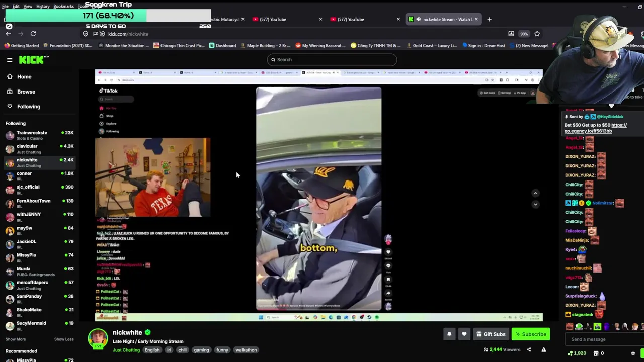Select the English stream tag
This screenshot has height=362, width=644.
tap(152, 350)
